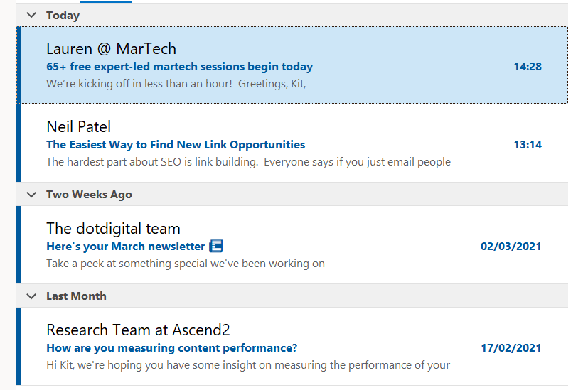588x390 pixels.
Task: Click the 17/02/2021 date
Action: click(511, 348)
